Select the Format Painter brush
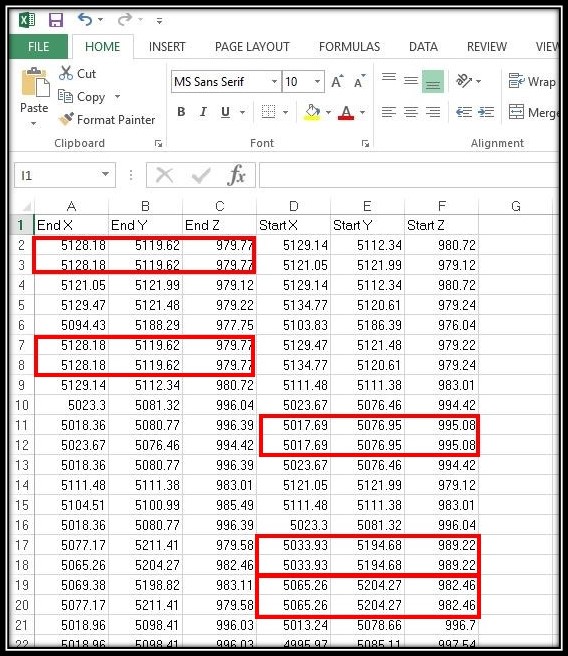568x656 pixels. click(x=66, y=120)
